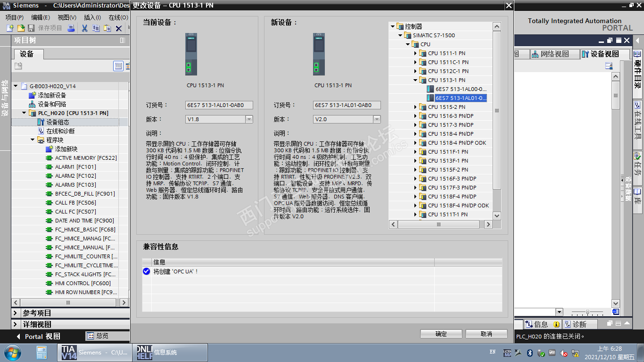Collapse the 项目树 panel with its header icon
644x362 pixels.
point(122,41)
